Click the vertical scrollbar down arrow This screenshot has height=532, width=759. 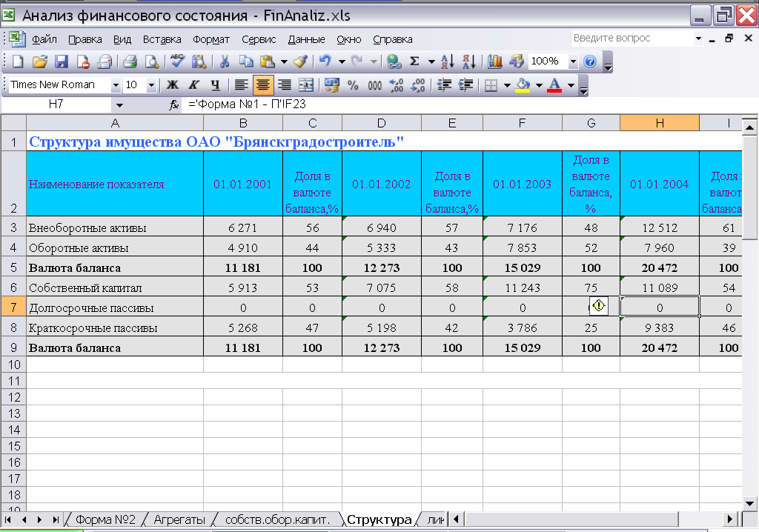(750, 503)
